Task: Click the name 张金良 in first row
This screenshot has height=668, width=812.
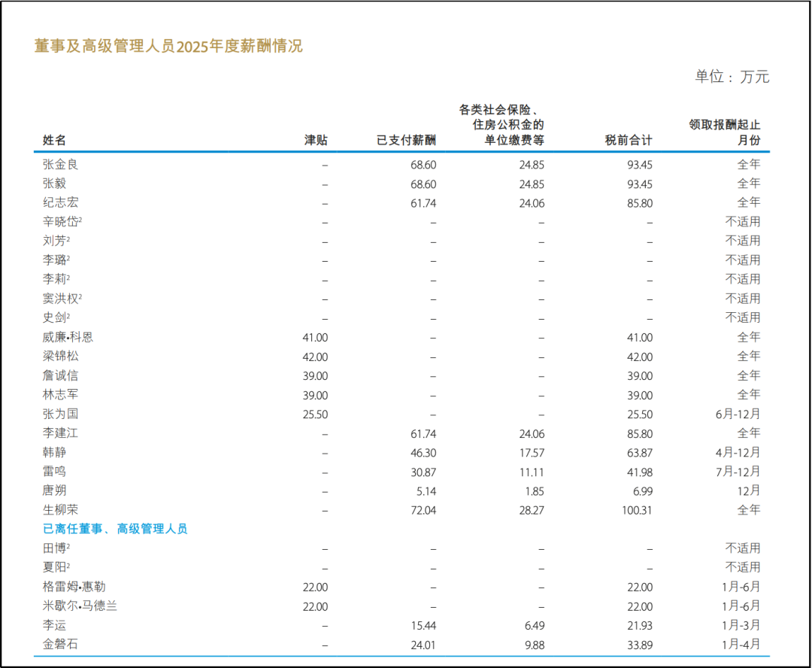Action: [61, 164]
